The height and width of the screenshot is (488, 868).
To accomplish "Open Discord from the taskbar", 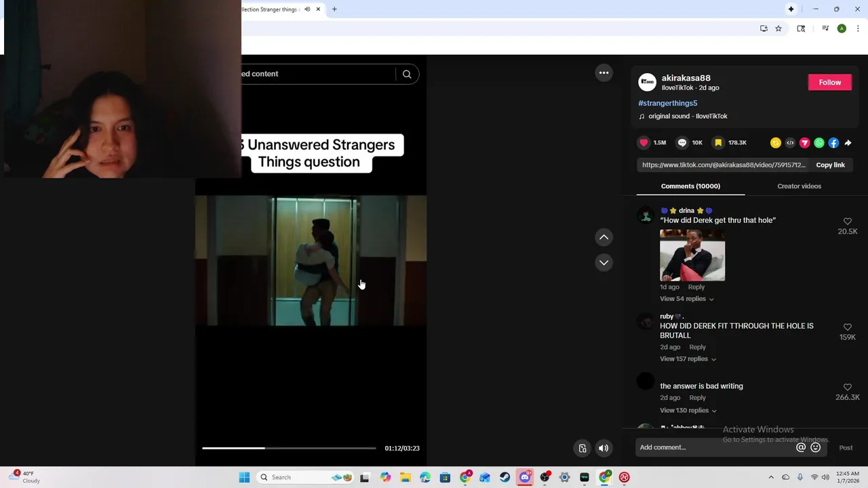I will pos(525,477).
